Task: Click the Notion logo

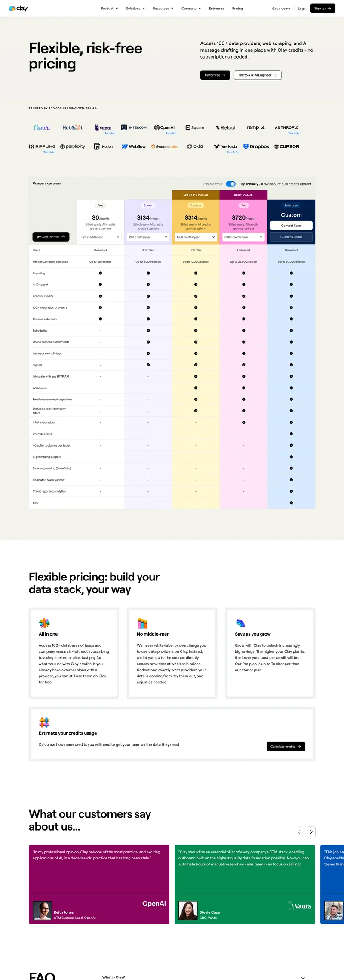Action: pos(103,146)
